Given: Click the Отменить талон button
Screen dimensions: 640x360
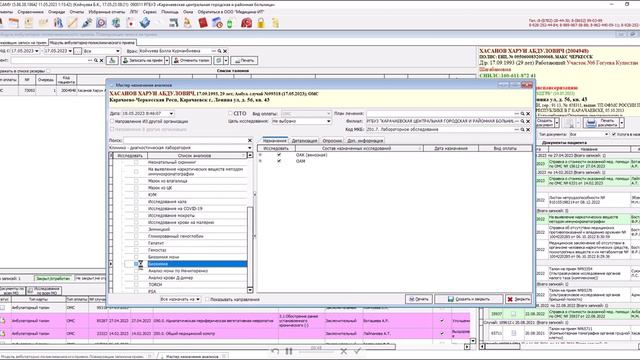Looking at the screenshot, I should click(x=191, y=60).
